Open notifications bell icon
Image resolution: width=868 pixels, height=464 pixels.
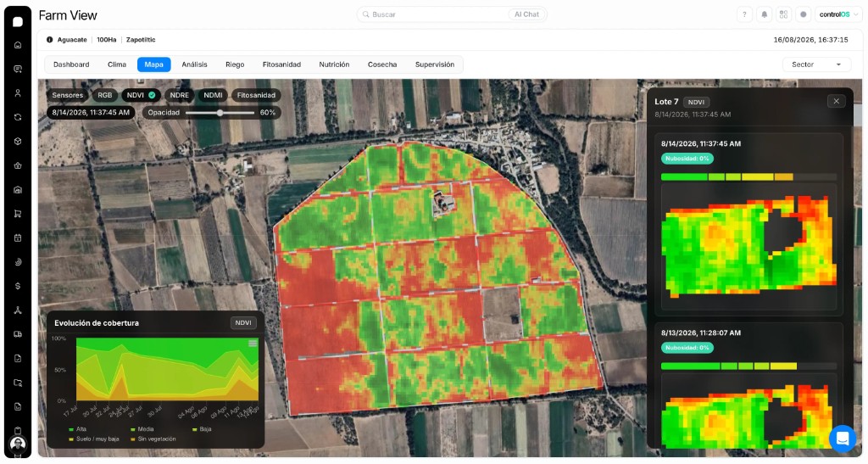pyautogui.click(x=764, y=15)
